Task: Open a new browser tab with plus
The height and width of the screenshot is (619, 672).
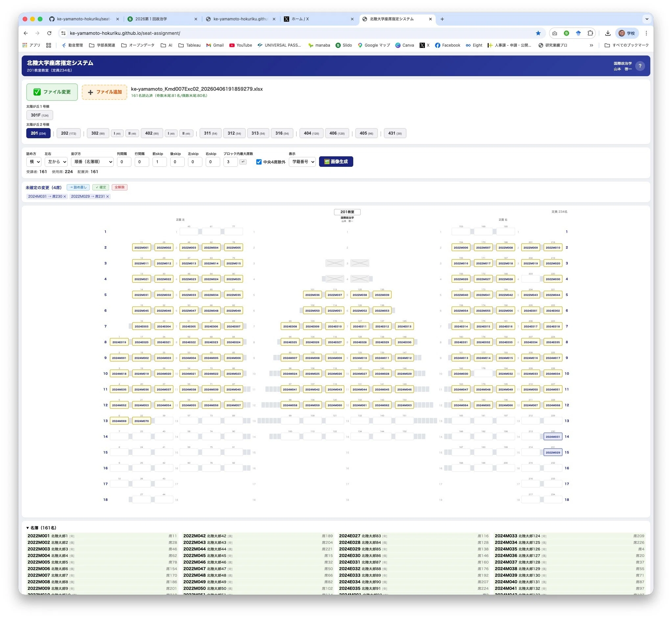Action: point(442,19)
